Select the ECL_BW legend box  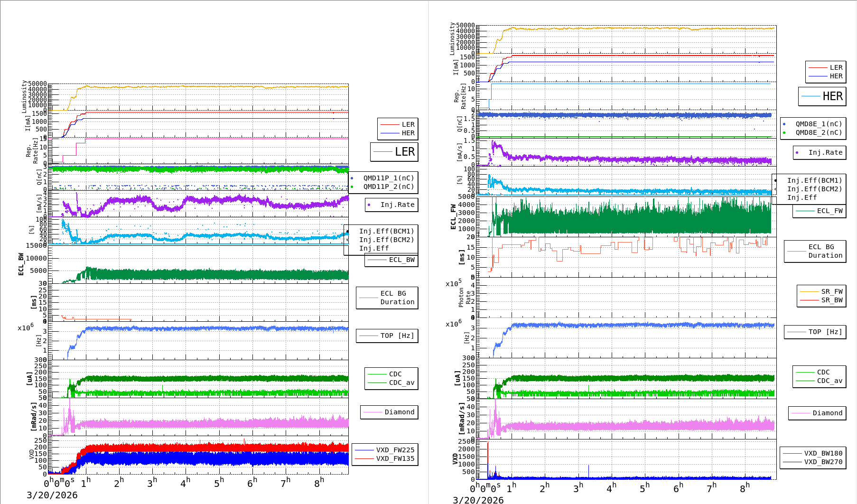coord(391,260)
